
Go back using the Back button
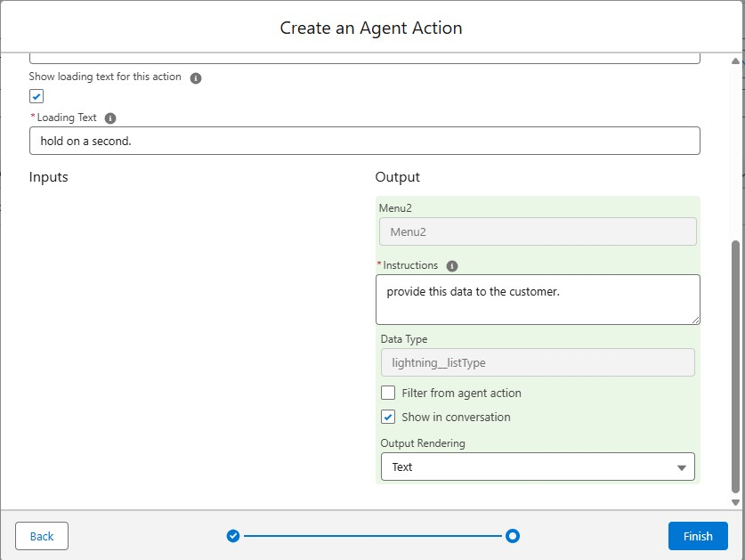[42, 536]
